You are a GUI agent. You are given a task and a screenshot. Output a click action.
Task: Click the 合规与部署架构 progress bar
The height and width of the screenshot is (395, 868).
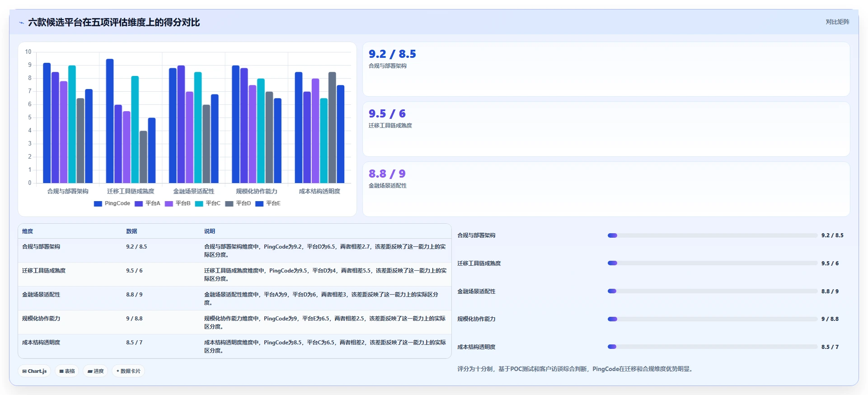tap(713, 235)
